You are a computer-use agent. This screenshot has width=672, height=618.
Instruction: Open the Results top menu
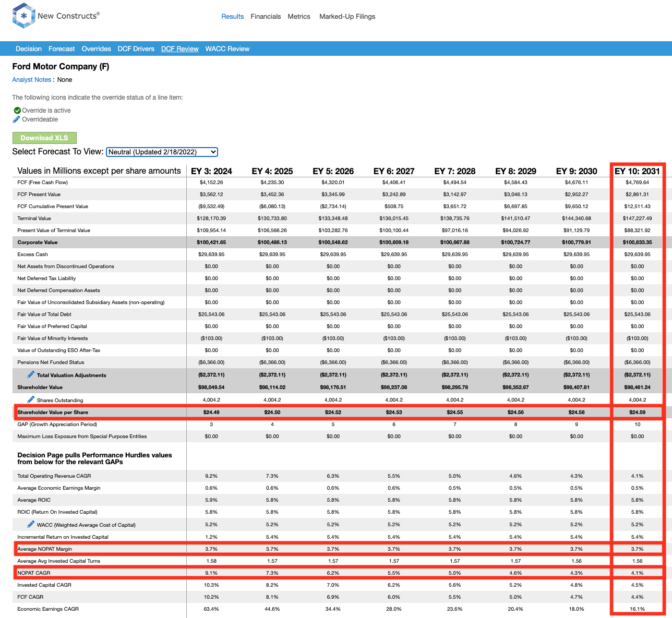[x=232, y=17]
